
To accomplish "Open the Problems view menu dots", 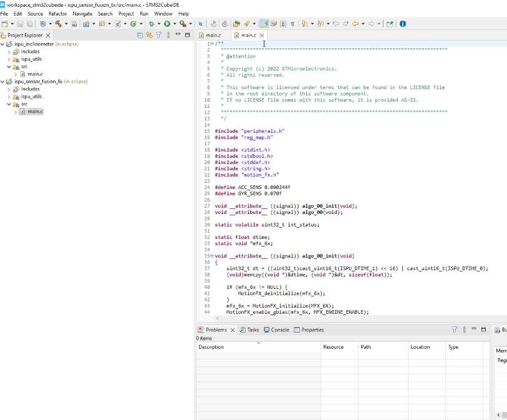I will 465,330.
